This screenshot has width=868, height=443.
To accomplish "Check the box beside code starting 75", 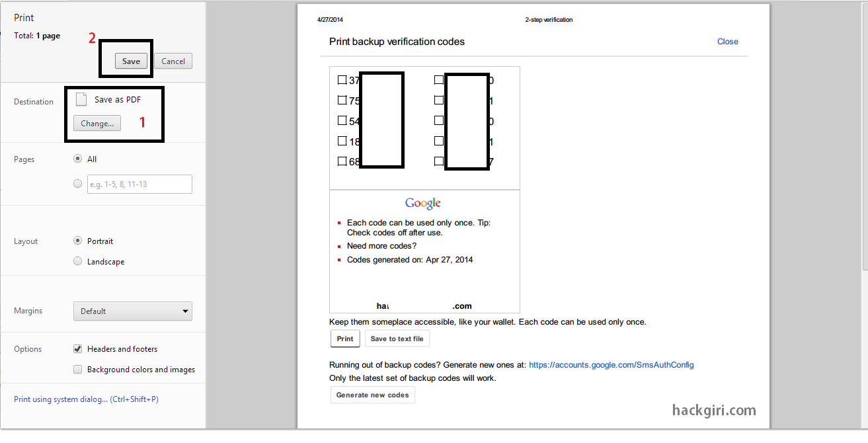I will (x=342, y=101).
